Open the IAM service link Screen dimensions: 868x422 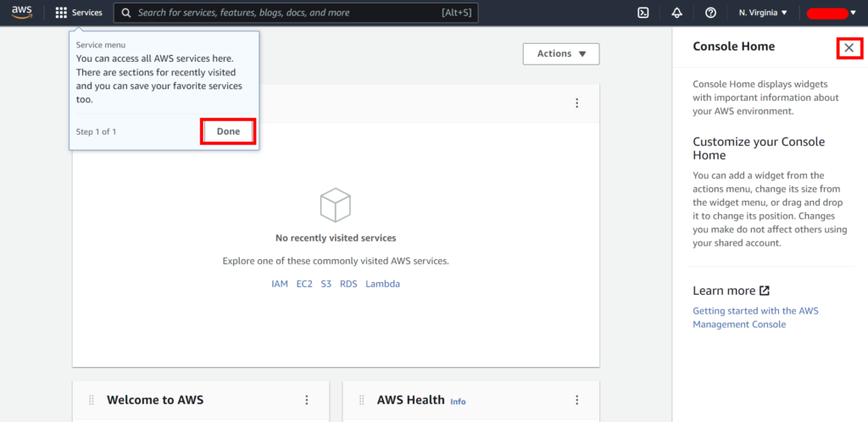[x=280, y=284]
